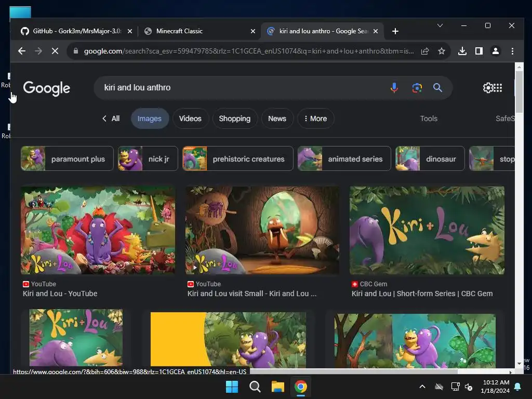The height and width of the screenshot is (399, 532).
Task: Click the magnifier search button in Google
Action: pyautogui.click(x=437, y=88)
